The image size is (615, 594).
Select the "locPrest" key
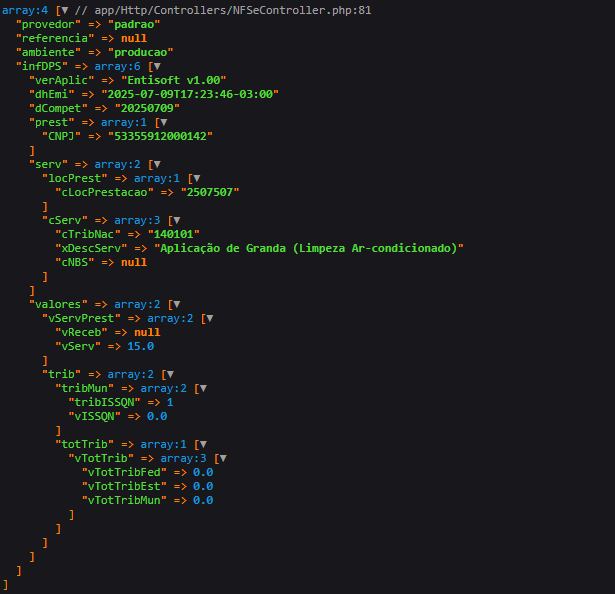pyautogui.click(x=75, y=179)
